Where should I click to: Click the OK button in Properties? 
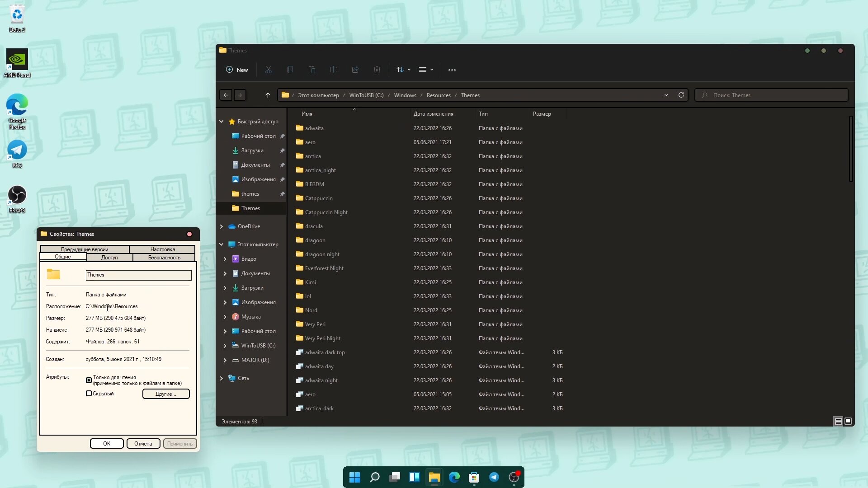(x=107, y=444)
